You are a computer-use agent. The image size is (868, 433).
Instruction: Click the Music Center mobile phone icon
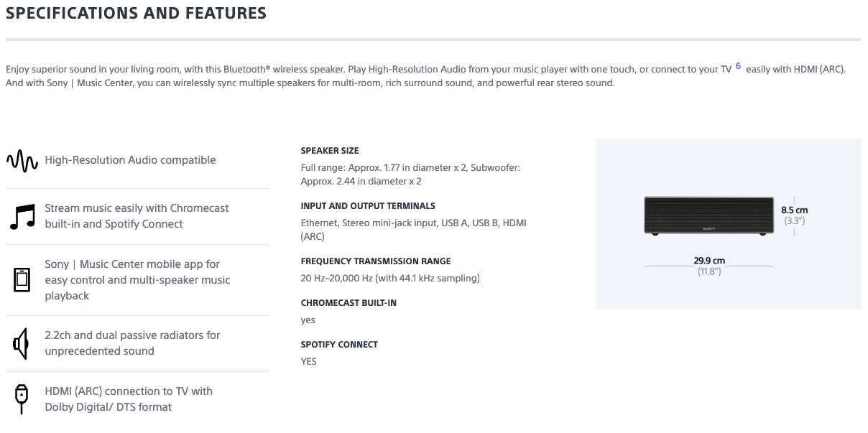[22, 279]
